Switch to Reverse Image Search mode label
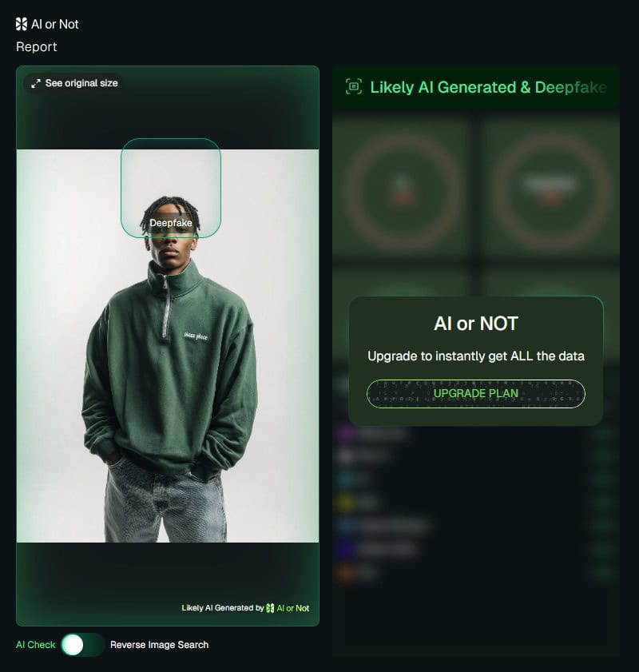639x672 pixels. pyautogui.click(x=159, y=645)
